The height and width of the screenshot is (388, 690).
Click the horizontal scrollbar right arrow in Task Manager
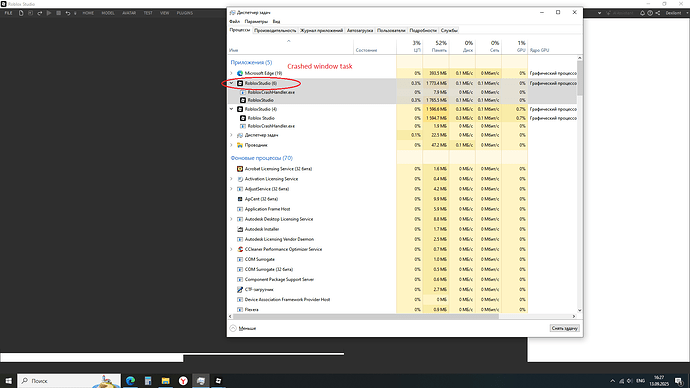point(574,316)
